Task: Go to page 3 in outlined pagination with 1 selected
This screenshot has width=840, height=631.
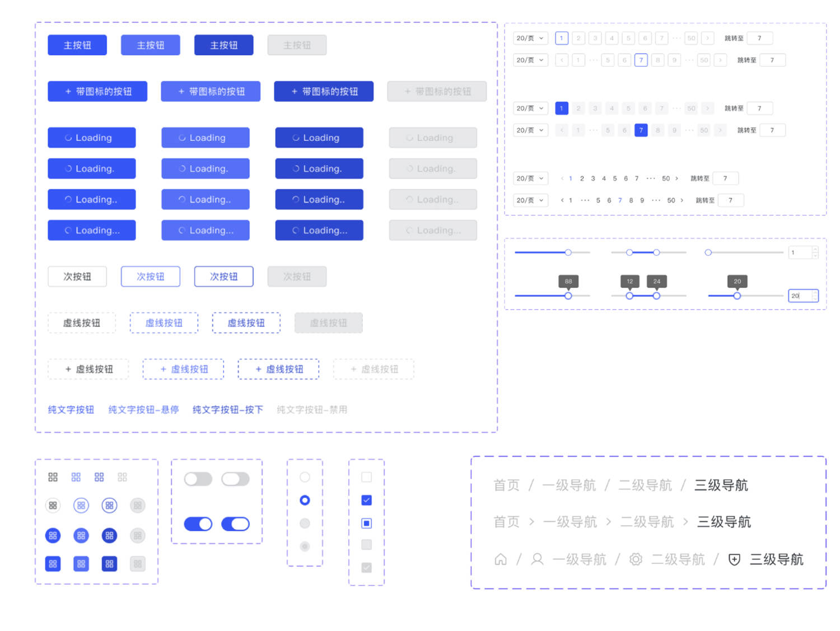Action: (x=595, y=38)
